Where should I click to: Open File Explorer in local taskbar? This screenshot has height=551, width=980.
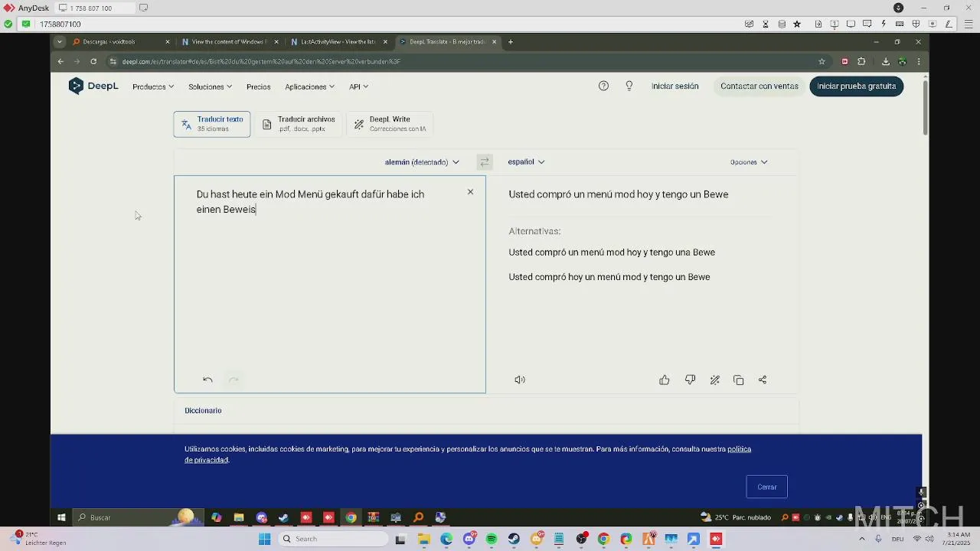(423, 539)
